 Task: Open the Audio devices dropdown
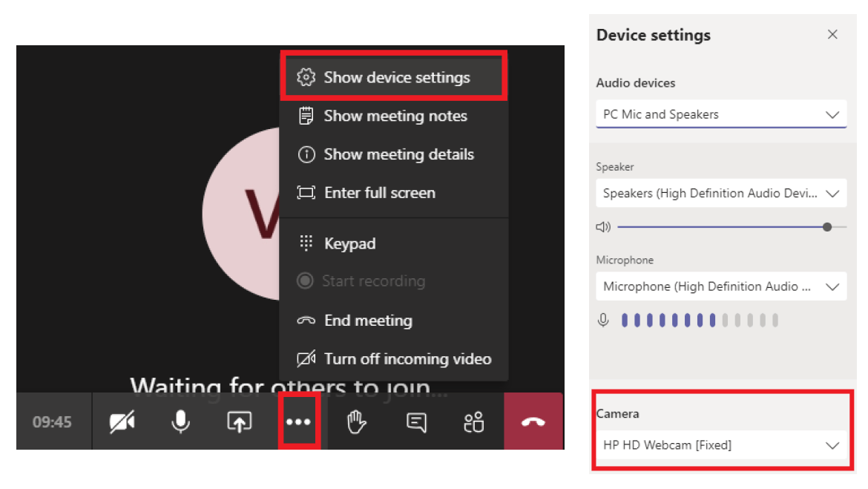coord(721,114)
